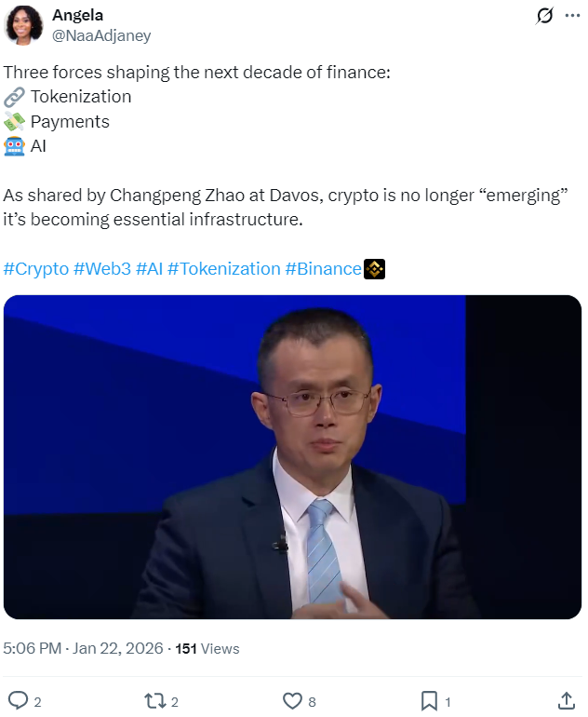Open the three-dot more options menu

click(x=572, y=16)
